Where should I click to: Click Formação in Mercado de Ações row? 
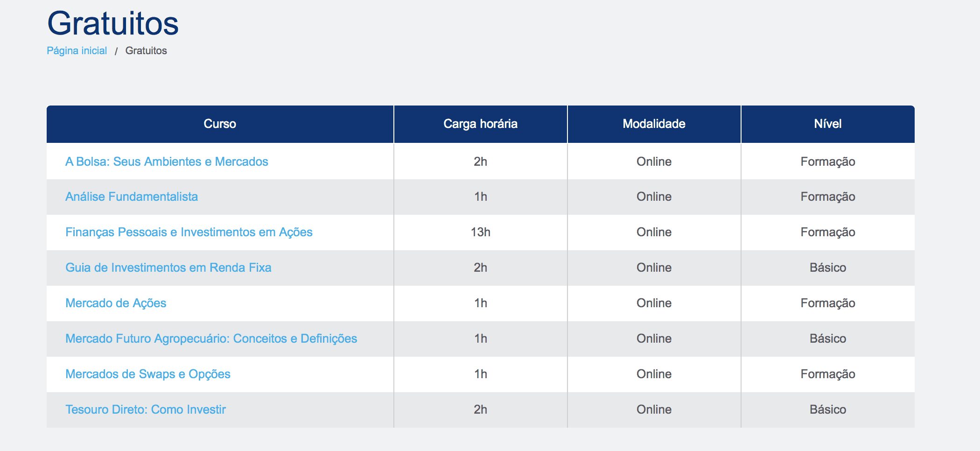click(x=828, y=303)
